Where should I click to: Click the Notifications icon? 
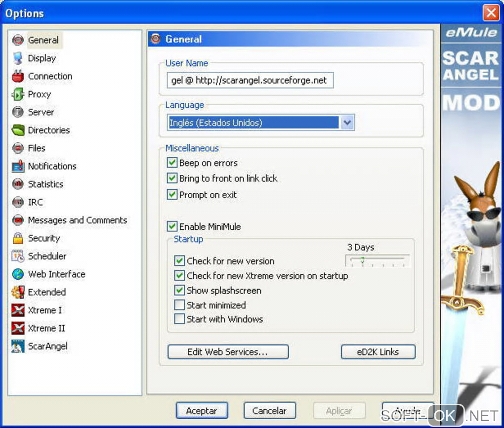click(x=18, y=166)
